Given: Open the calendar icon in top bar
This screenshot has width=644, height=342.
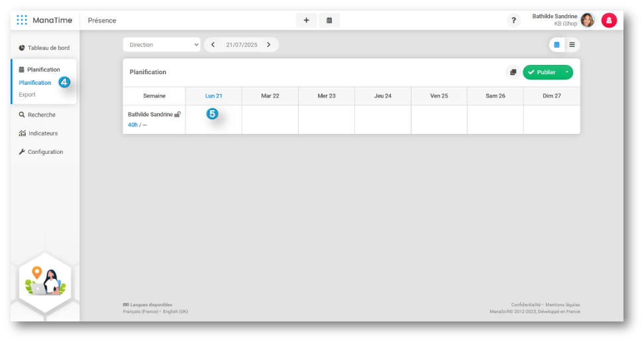Looking at the screenshot, I should pyautogui.click(x=329, y=20).
